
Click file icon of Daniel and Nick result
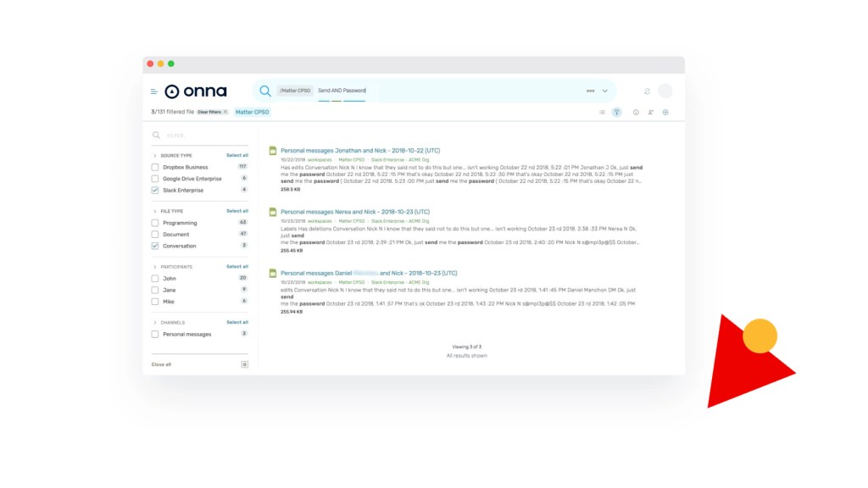click(273, 274)
